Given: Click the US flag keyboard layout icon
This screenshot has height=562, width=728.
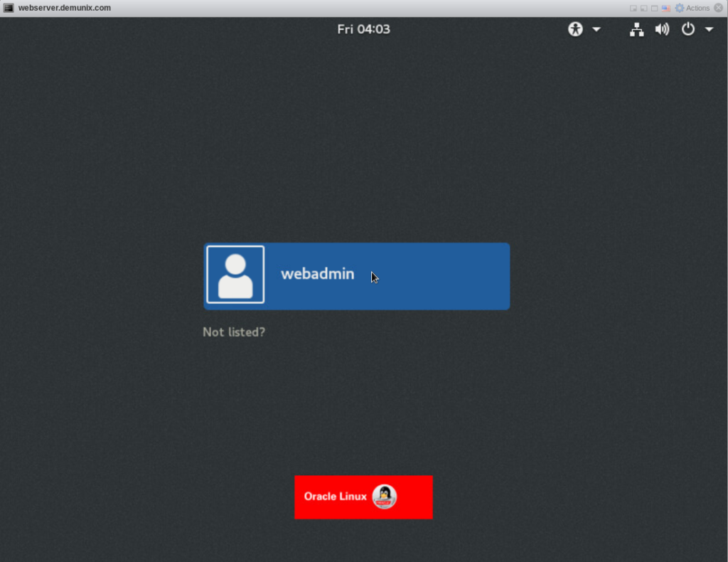Looking at the screenshot, I should pos(666,8).
